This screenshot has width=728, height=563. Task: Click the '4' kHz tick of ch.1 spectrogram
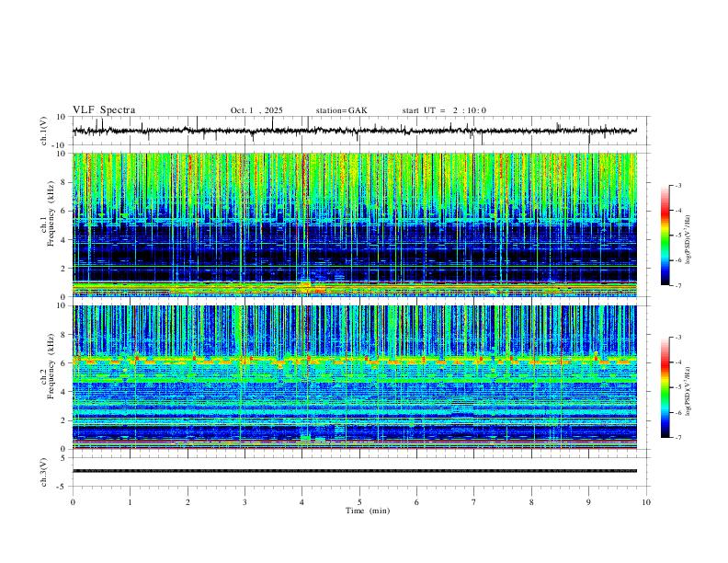tap(64, 240)
